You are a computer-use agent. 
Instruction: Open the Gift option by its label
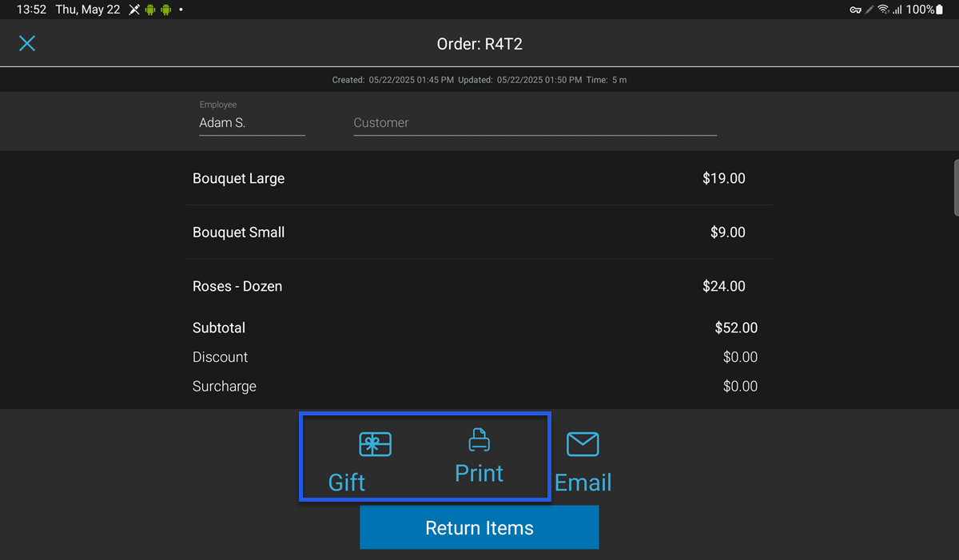347,482
